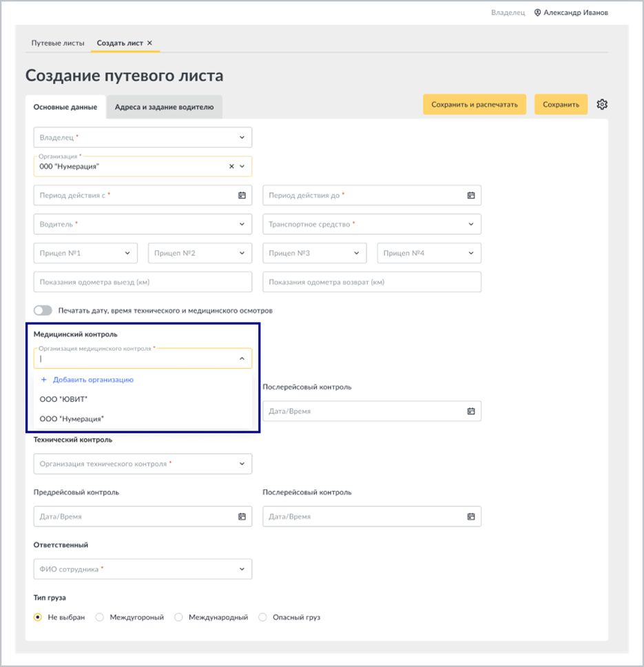Choose ООО "Нумерация" from the dropdown list
The height and width of the screenshot is (667, 644).
point(143,419)
